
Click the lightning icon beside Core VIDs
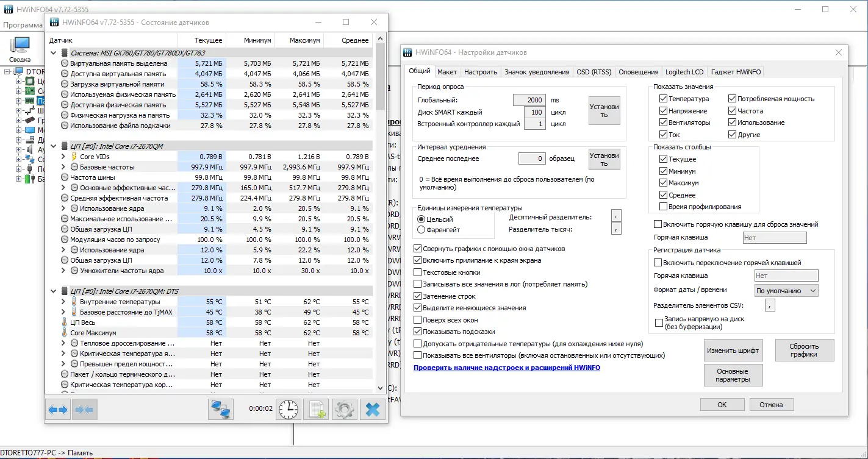[x=74, y=157]
